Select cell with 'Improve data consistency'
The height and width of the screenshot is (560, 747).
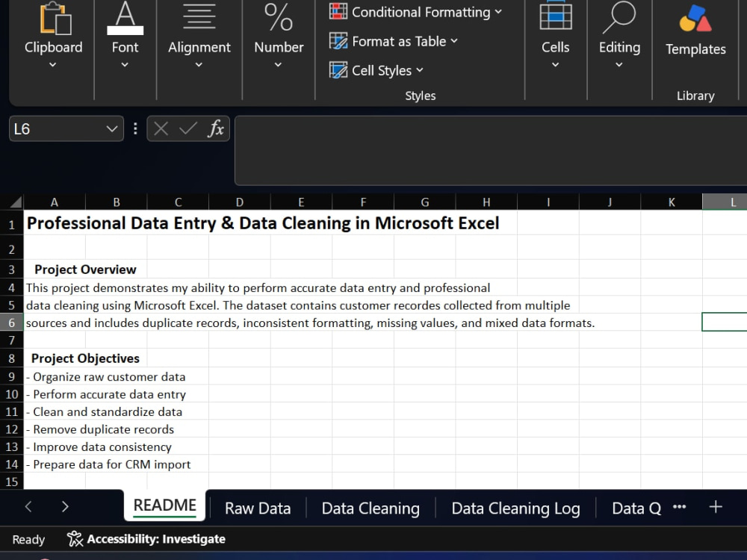point(99,447)
